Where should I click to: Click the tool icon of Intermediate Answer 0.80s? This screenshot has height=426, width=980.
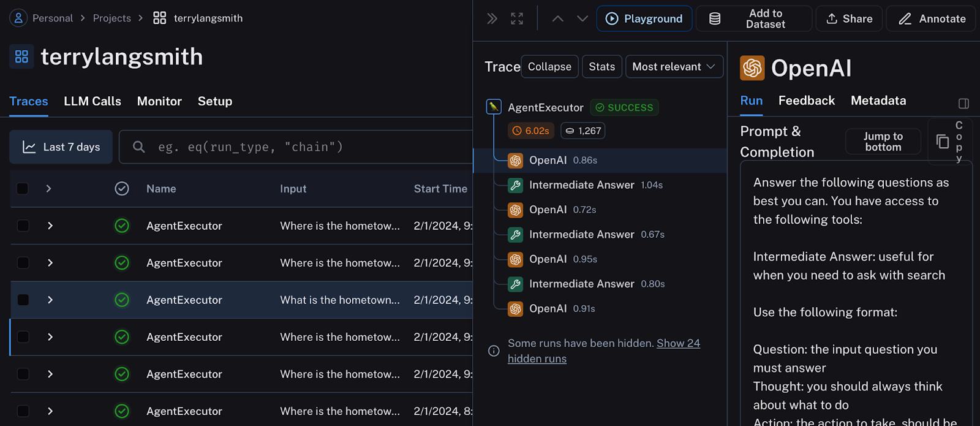[x=516, y=284]
